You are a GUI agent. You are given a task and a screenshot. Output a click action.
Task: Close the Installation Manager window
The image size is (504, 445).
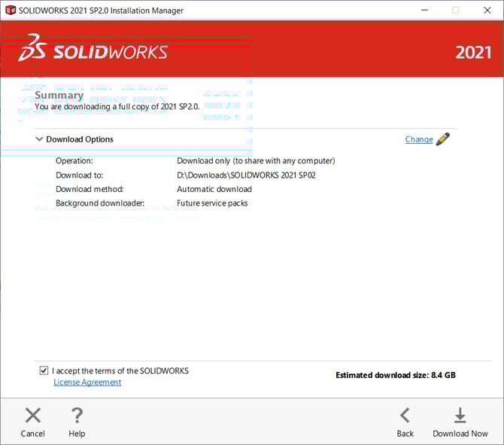coord(485,11)
